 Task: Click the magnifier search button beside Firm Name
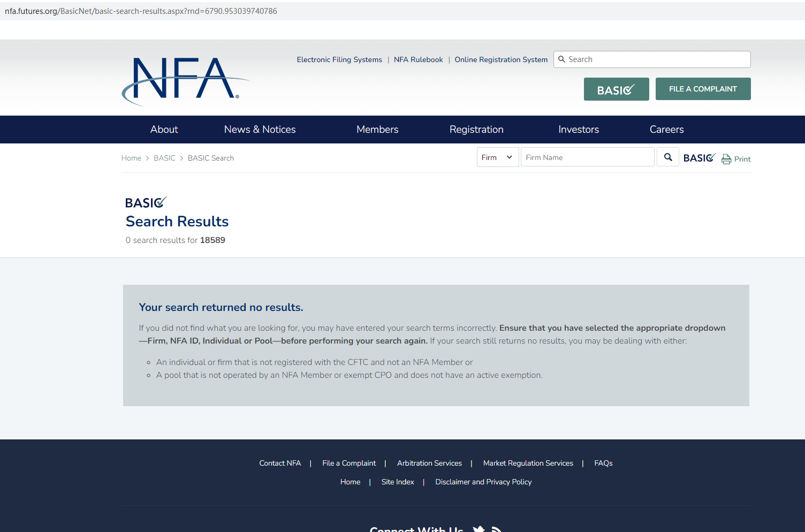(668, 157)
